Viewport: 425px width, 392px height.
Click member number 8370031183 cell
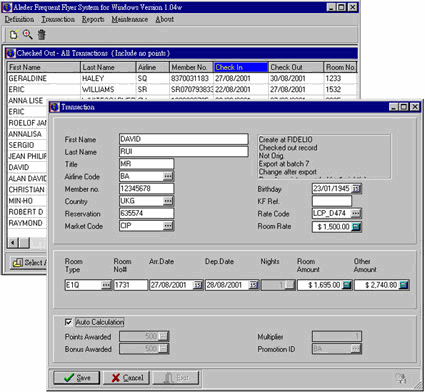pos(191,78)
